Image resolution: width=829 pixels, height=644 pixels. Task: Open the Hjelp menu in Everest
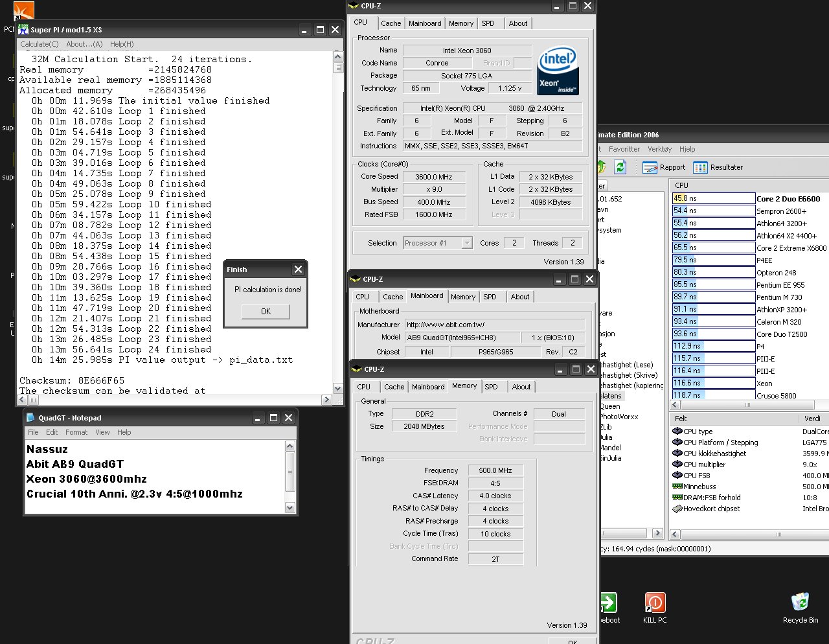(687, 149)
